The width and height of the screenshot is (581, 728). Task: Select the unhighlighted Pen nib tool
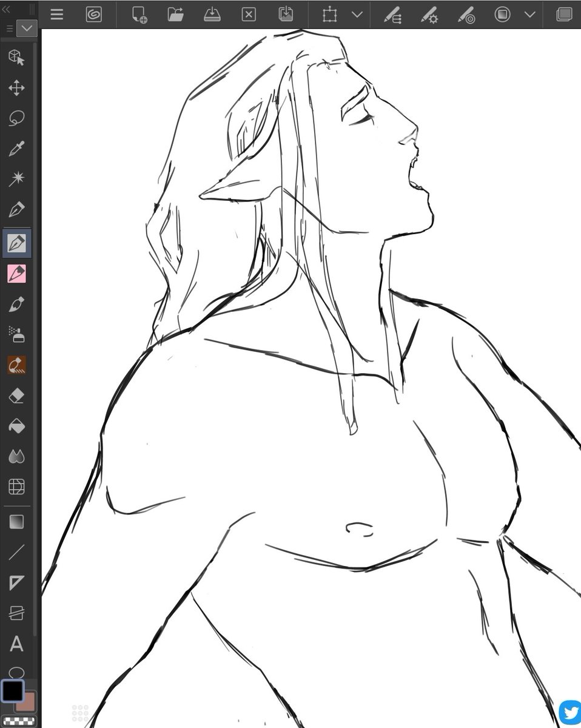[16, 210]
